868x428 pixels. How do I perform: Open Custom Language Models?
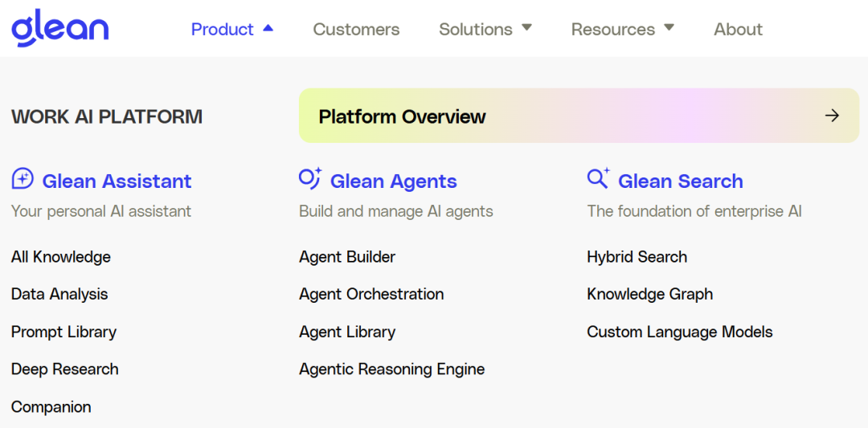point(680,332)
